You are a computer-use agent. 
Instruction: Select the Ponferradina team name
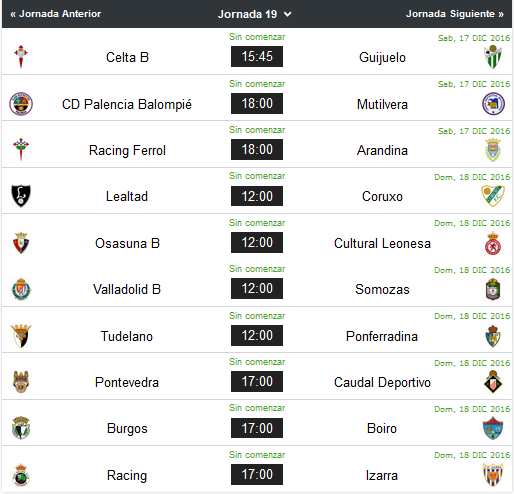coord(382,336)
